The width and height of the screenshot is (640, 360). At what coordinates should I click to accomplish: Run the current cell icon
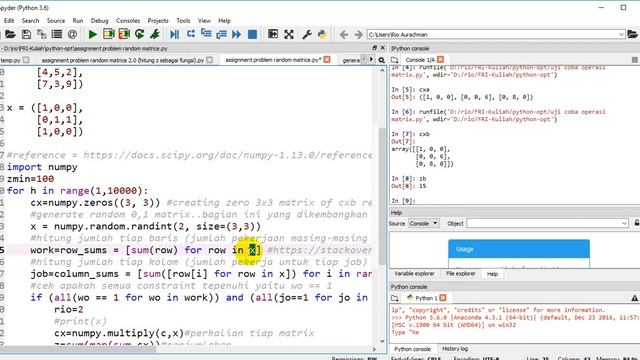point(109,34)
